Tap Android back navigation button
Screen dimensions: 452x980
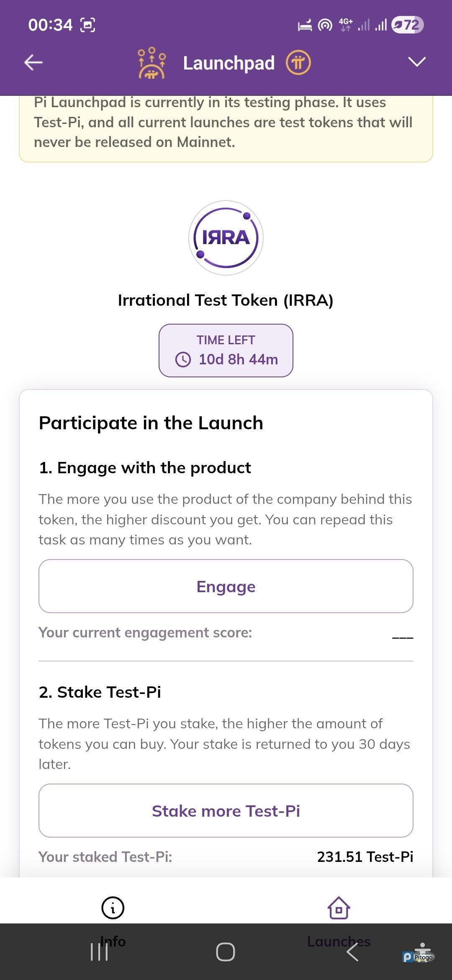point(353,952)
